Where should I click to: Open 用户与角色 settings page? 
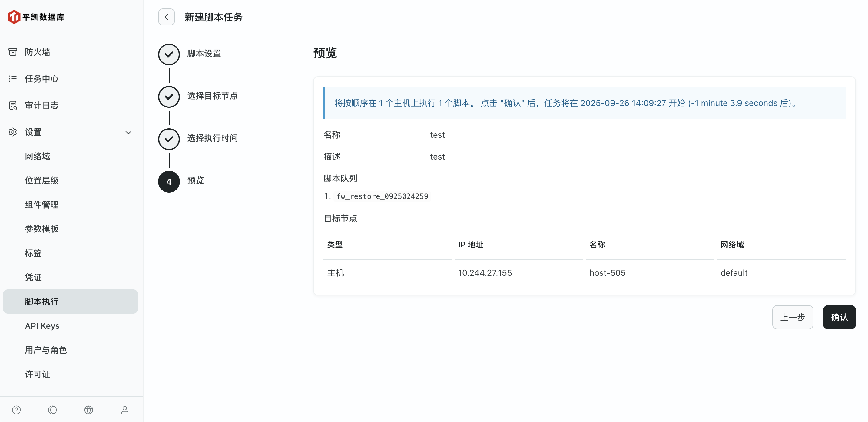[46, 350]
